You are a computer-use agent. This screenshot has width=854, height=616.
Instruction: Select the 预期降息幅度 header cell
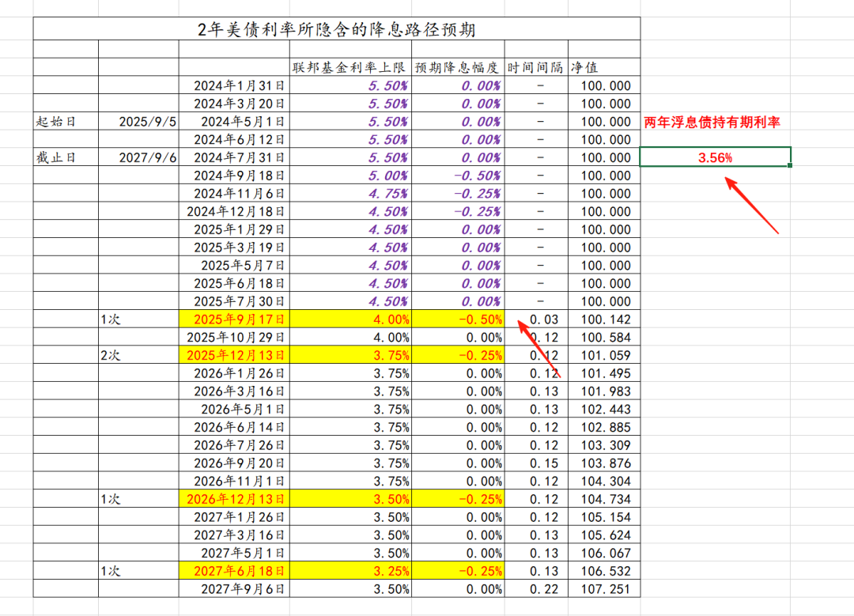458,68
